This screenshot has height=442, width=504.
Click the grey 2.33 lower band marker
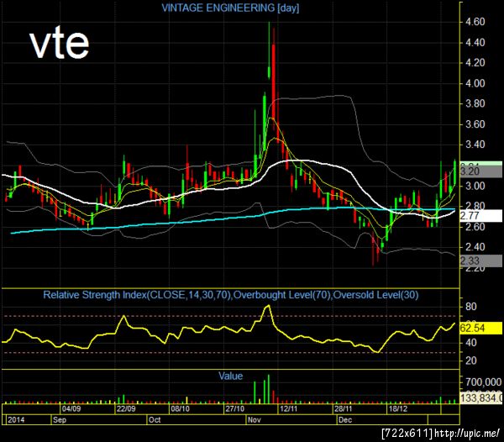point(480,260)
